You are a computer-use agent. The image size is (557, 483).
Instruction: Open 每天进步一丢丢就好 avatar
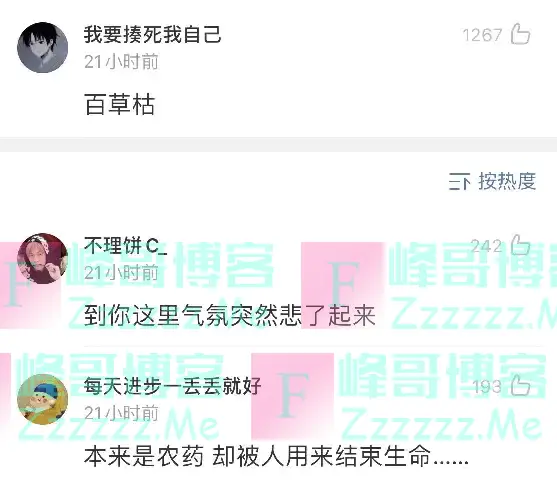[43, 399]
